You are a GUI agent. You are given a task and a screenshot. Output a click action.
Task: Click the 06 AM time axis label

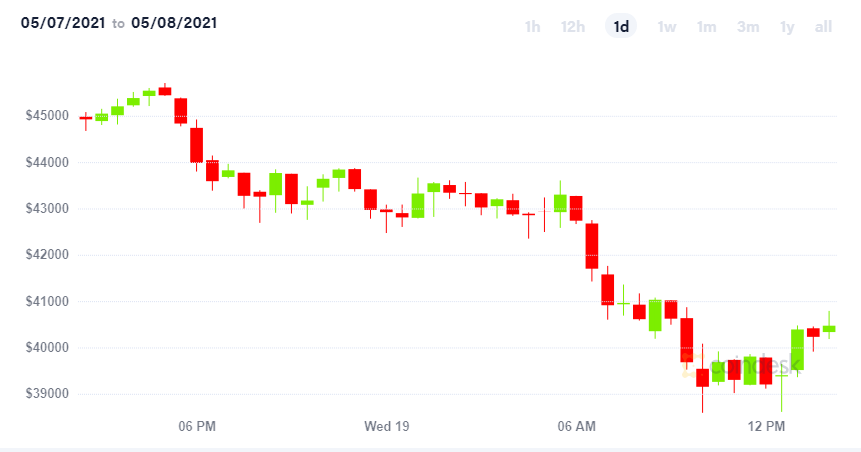(577, 426)
